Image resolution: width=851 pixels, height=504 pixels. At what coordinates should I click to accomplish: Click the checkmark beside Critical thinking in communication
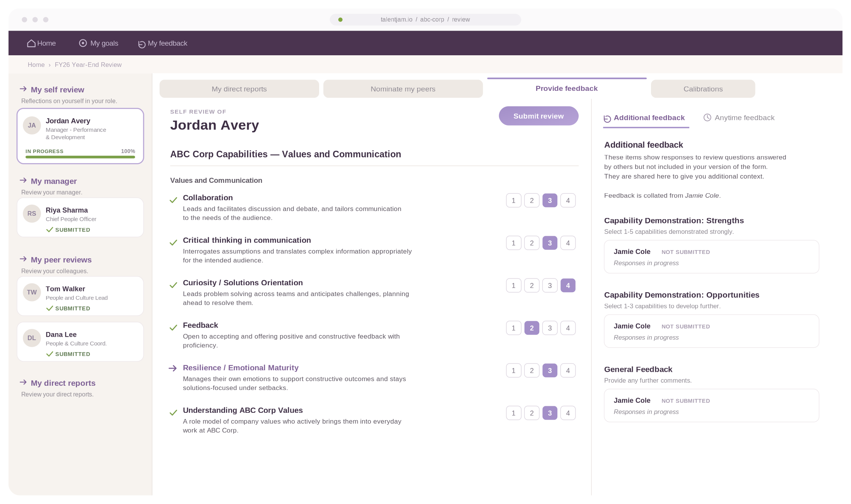coord(173,243)
